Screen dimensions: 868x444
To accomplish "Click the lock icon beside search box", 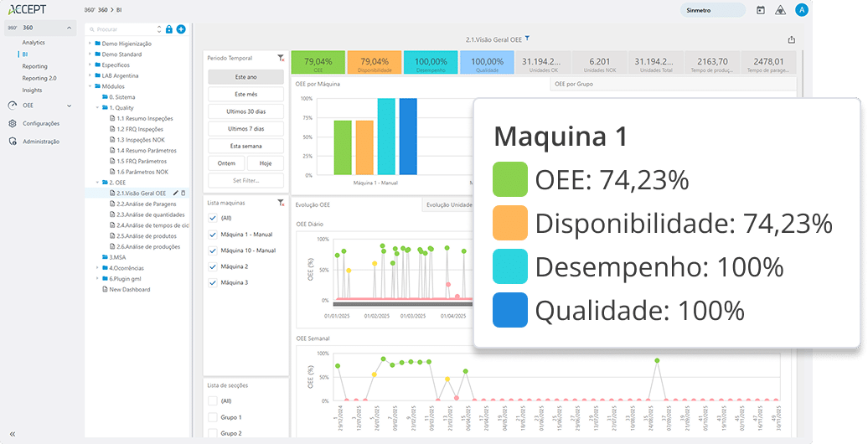I will [x=169, y=29].
